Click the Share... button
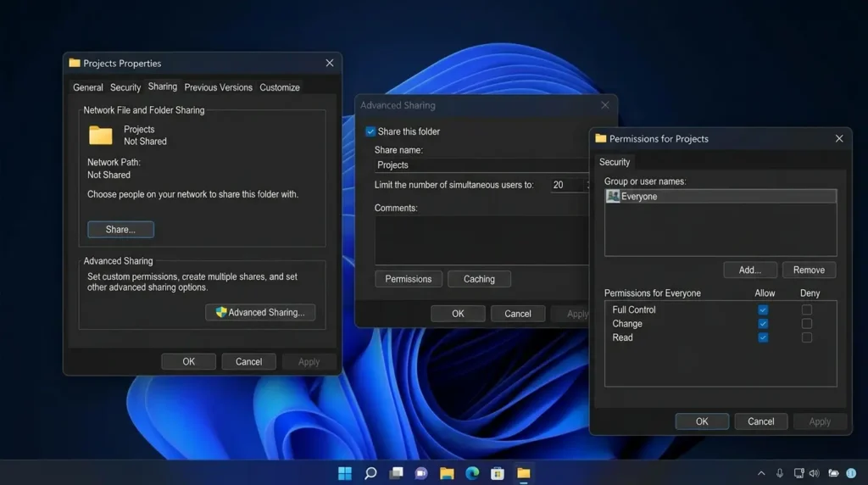The width and height of the screenshot is (868, 485). point(120,229)
